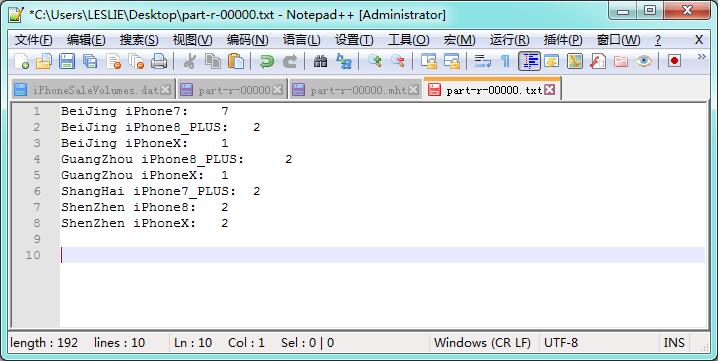
Task: Open the 插件(P) menu
Action: 563,40
